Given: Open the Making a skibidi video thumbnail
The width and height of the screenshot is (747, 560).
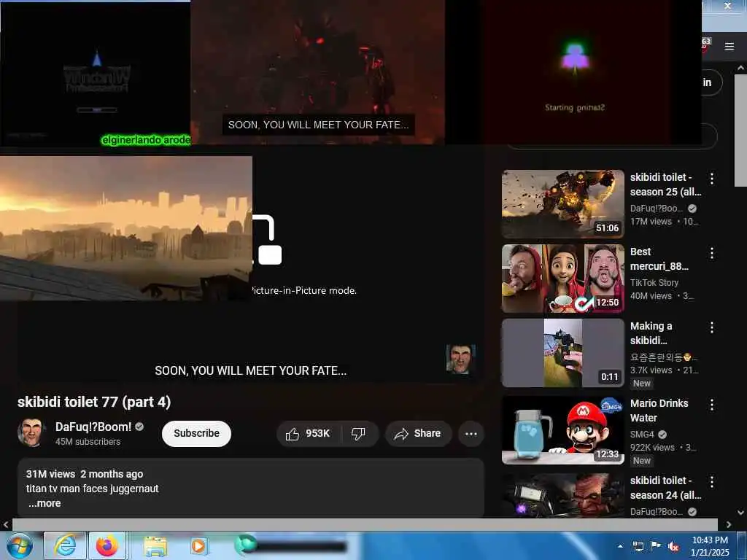Looking at the screenshot, I should coord(562,353).
